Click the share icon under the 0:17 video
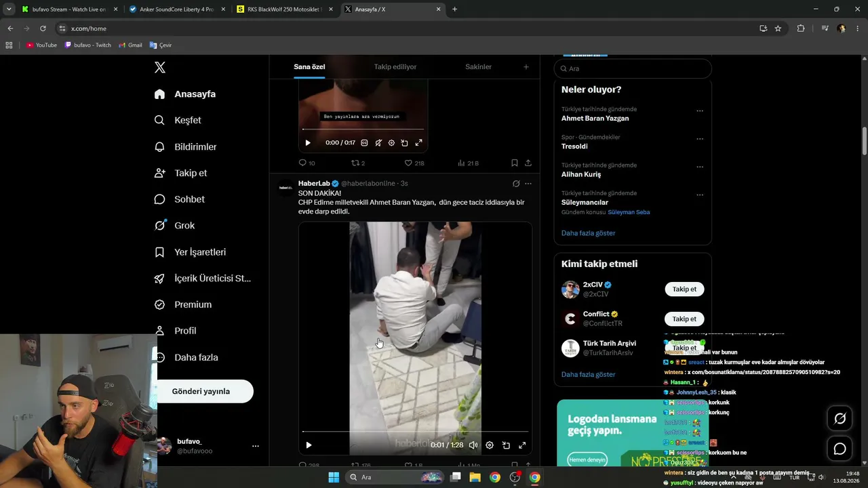This screenshot has width=868, height=488. [x=528, y=163]
